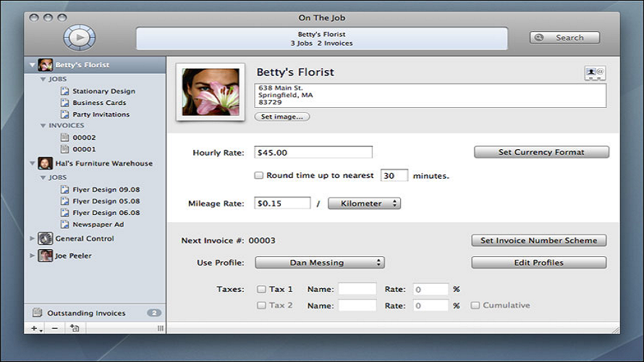Click the Hal's Furniture Warehouse avatar icon

pos(45,163)
